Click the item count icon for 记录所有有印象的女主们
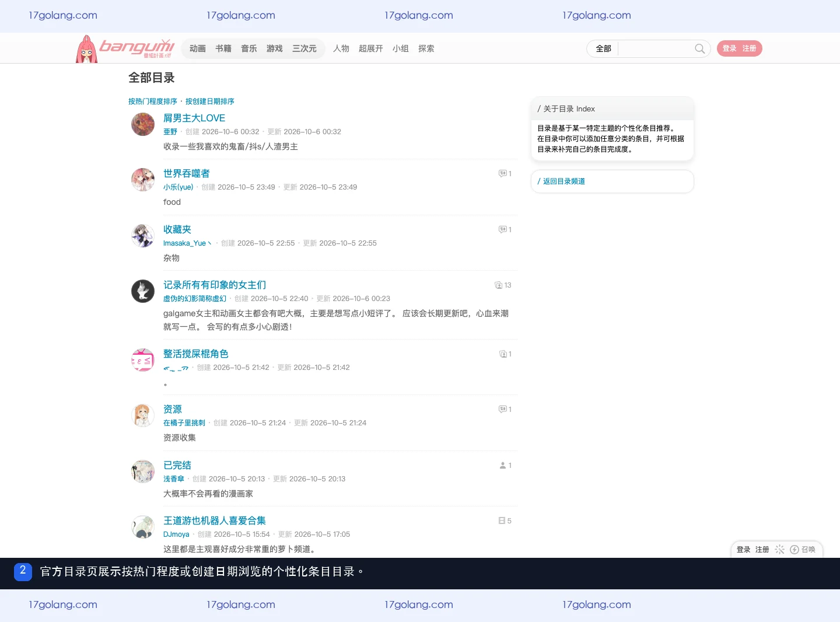 pos(498,285)
